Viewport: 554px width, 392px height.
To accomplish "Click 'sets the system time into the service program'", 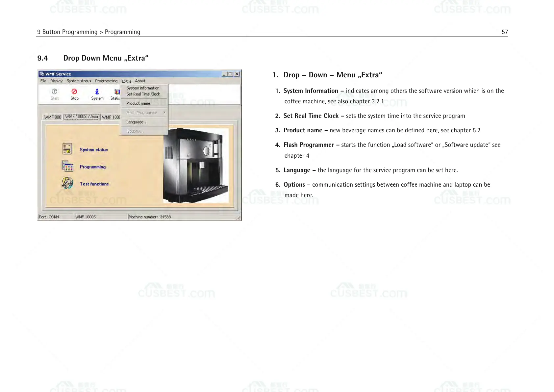I will (x=406, y=116).
